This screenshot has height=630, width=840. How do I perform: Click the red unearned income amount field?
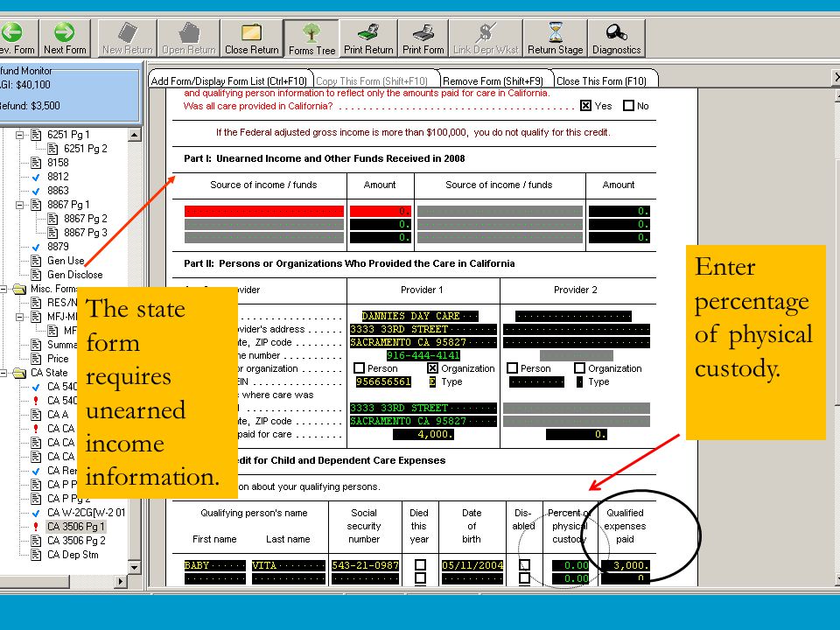pos(381,211)
